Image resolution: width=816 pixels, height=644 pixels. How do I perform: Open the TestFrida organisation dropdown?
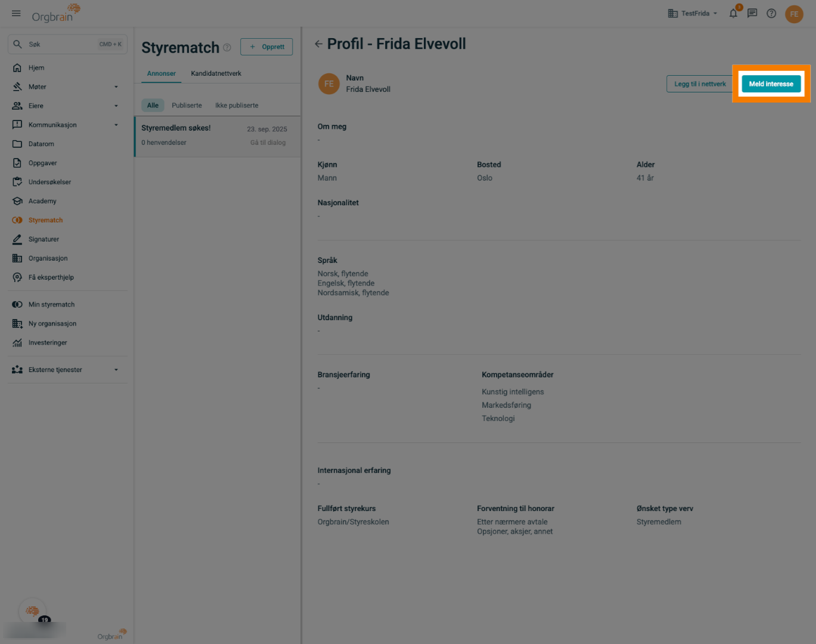tap(693, 14)
